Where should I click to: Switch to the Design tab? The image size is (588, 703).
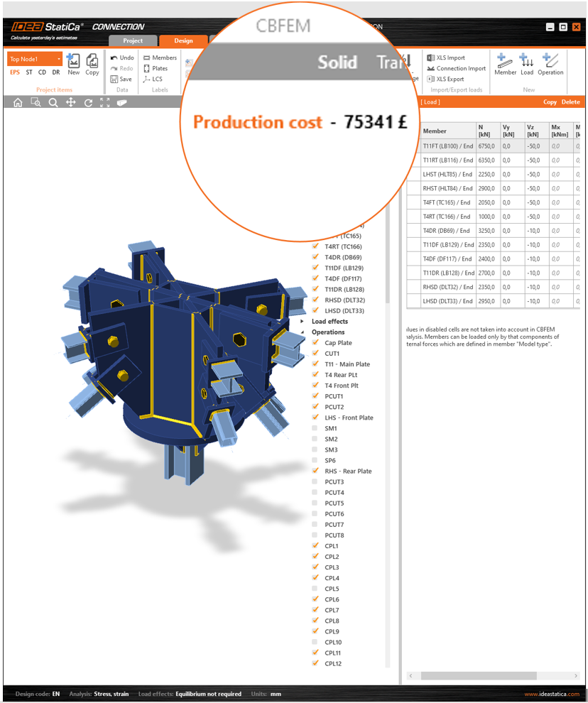tap(183, 40)
